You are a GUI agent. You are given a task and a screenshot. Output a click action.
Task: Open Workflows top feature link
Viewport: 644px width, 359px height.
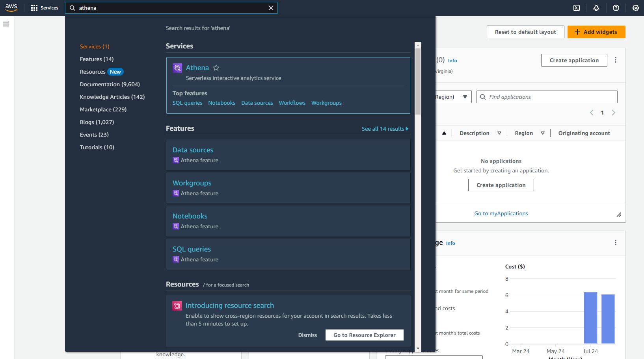tap(292, 103)
